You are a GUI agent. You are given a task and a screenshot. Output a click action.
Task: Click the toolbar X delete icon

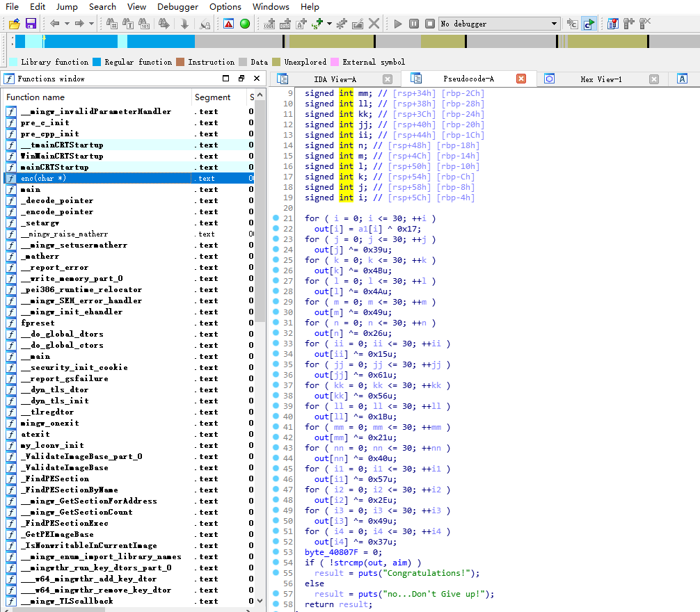pyautogui.click(x=374, y=24)
